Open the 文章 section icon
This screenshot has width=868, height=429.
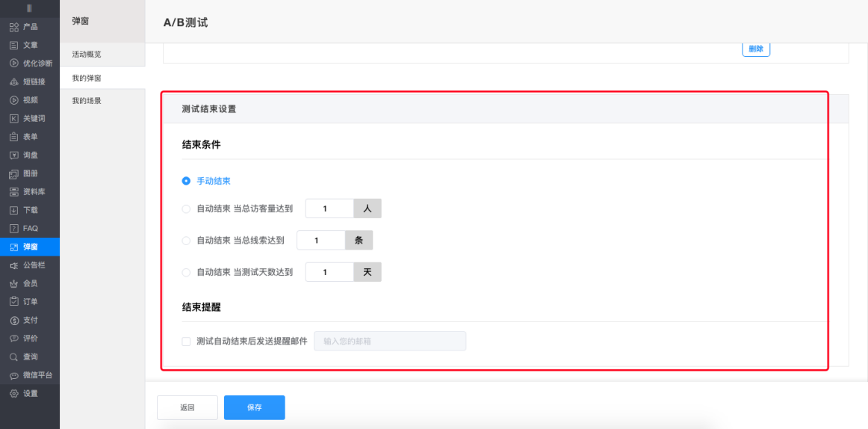13,45
